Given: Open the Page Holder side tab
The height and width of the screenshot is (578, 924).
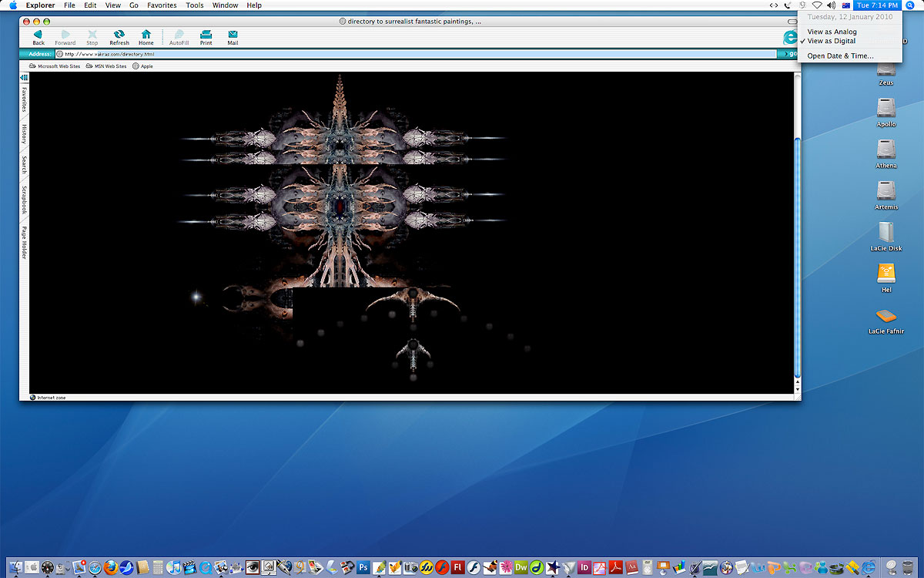Looking at the screenshot, I should [24, 242].
